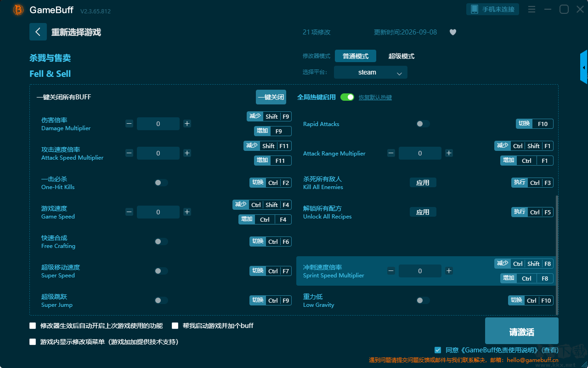Click Sprint Speed increase hotkey Ctrl F8
Screen dimensions: 588x368
[x=527, y=278]
